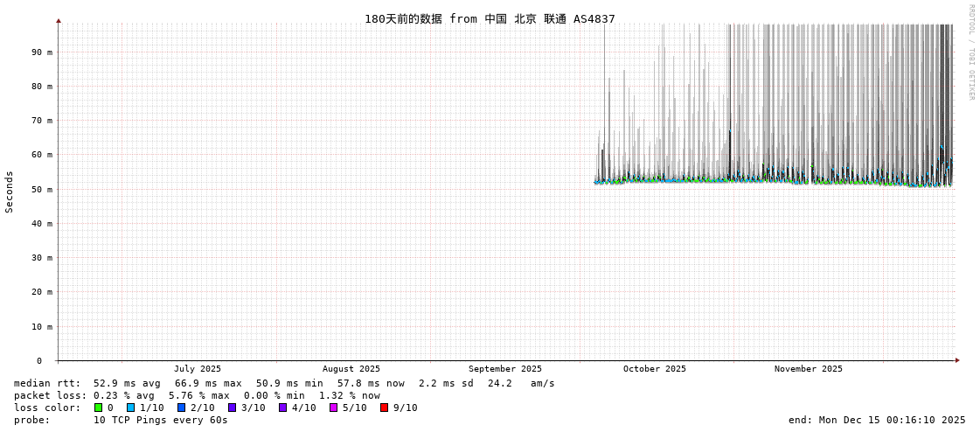
Task: Click the July 2025 axis label
Action: pyautogui.click(x=197, y=369)
